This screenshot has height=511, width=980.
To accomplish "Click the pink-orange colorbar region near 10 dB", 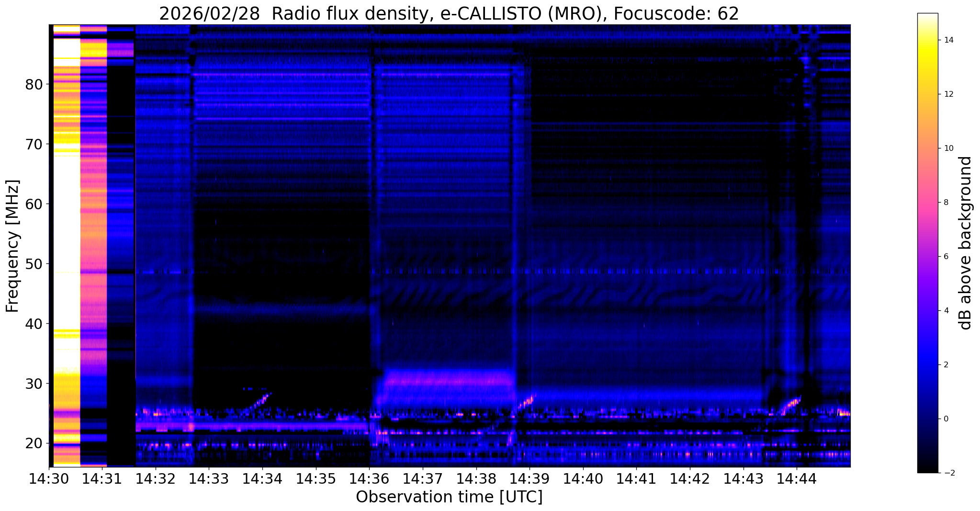I will point(927,148).
